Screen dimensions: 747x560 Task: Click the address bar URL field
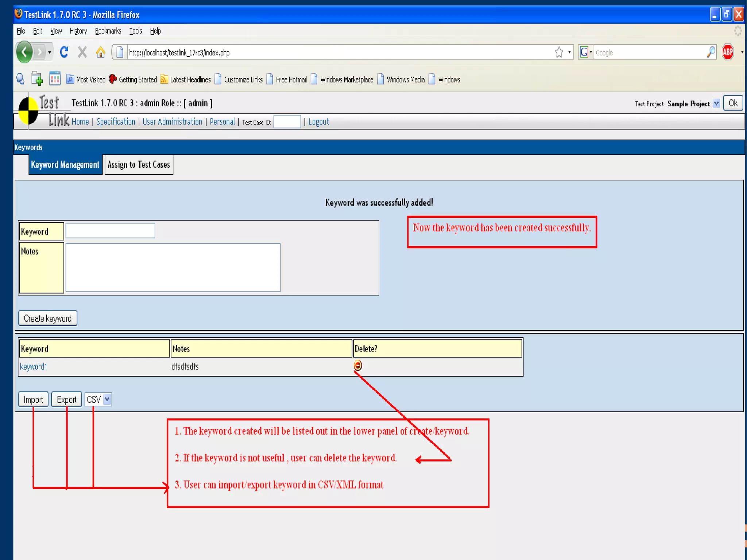pos(339,52)
